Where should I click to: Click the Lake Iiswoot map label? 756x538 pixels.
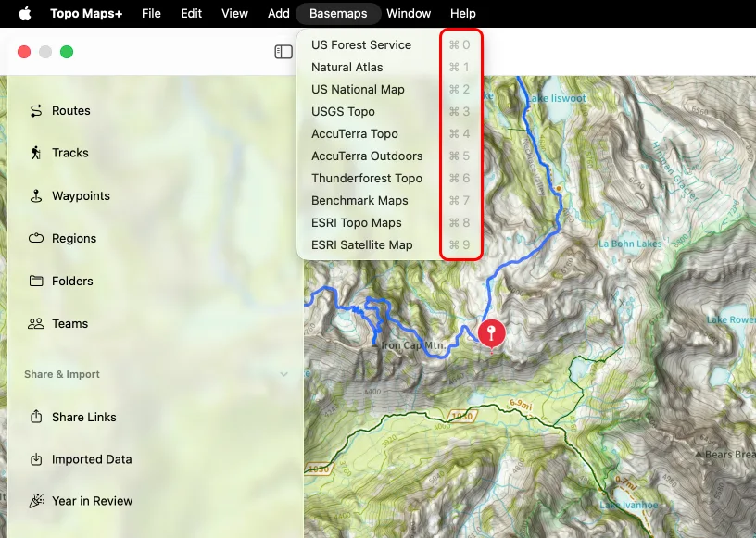(556, 98)
